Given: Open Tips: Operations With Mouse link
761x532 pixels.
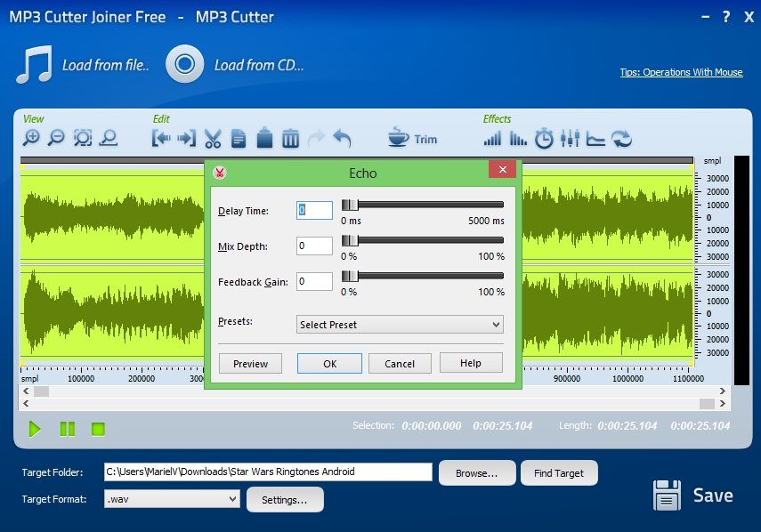Looking at the screenshot, I should pos(681,72).
